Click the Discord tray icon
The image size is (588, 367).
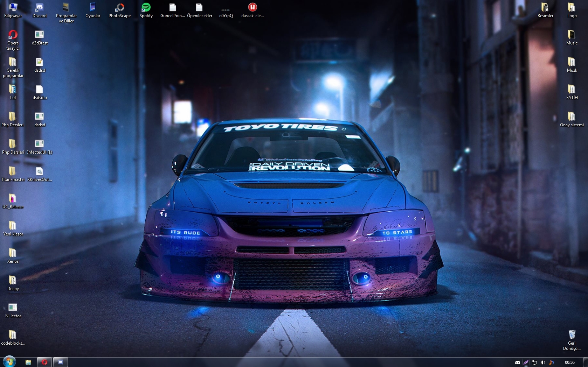(x=518, y=362)
